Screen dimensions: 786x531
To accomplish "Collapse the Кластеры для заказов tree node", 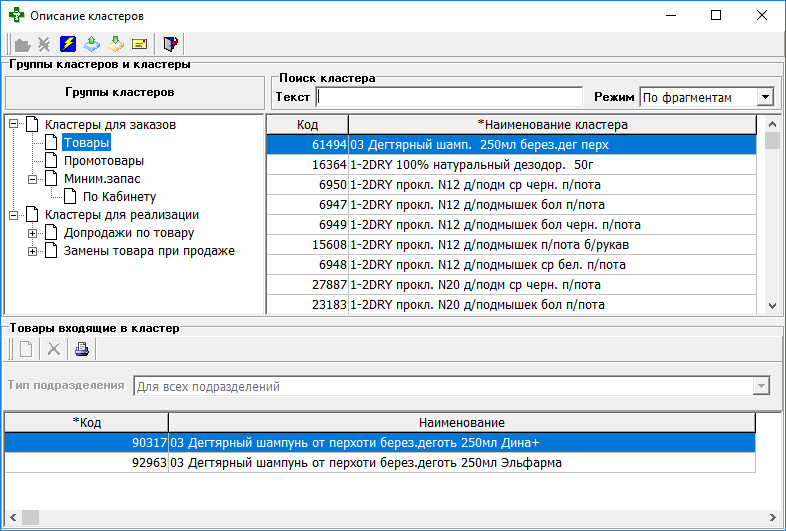I will point(13,125).
